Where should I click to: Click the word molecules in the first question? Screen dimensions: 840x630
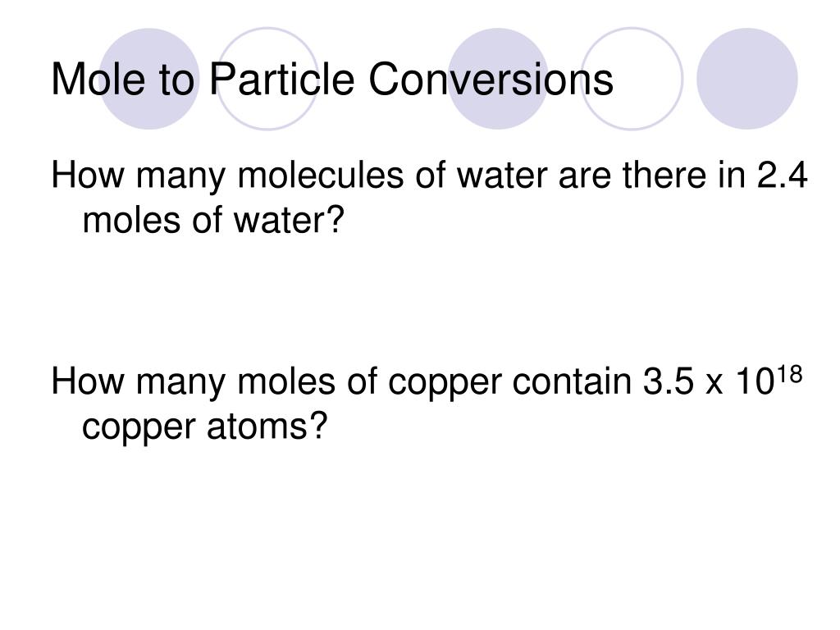(x=321, y=176)
